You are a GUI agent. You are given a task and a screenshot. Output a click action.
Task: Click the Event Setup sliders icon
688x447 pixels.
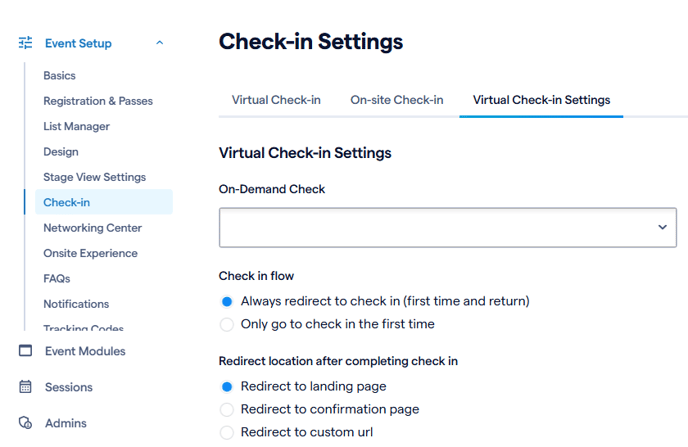tap(25, 43)
